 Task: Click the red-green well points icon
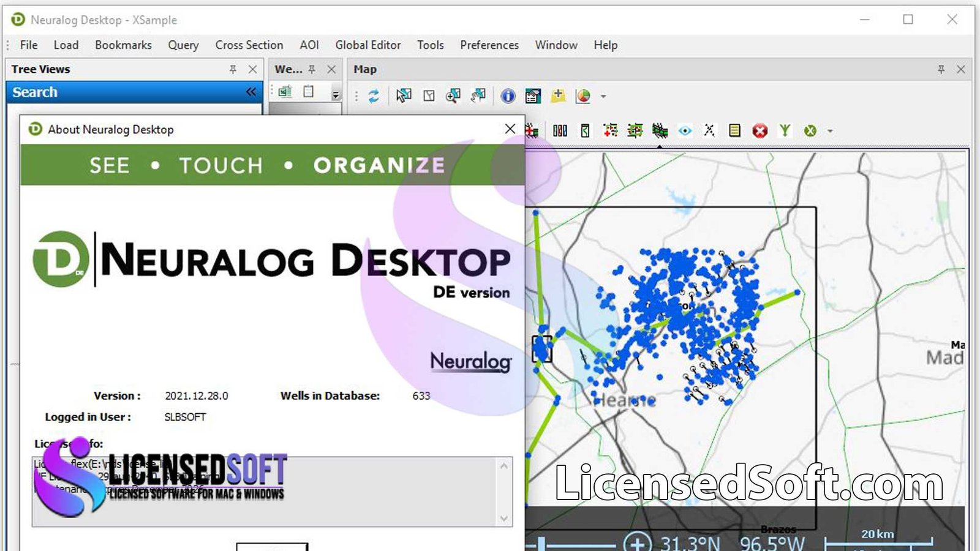click(610, 130)
